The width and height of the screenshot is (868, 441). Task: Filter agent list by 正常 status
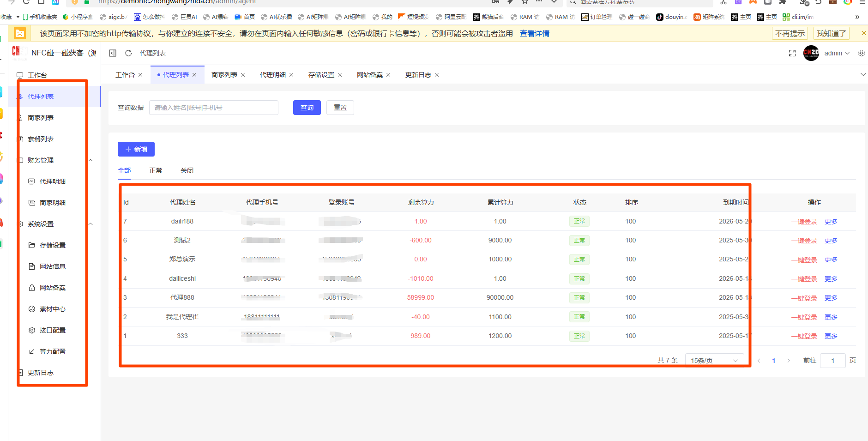tap(156, 170)
